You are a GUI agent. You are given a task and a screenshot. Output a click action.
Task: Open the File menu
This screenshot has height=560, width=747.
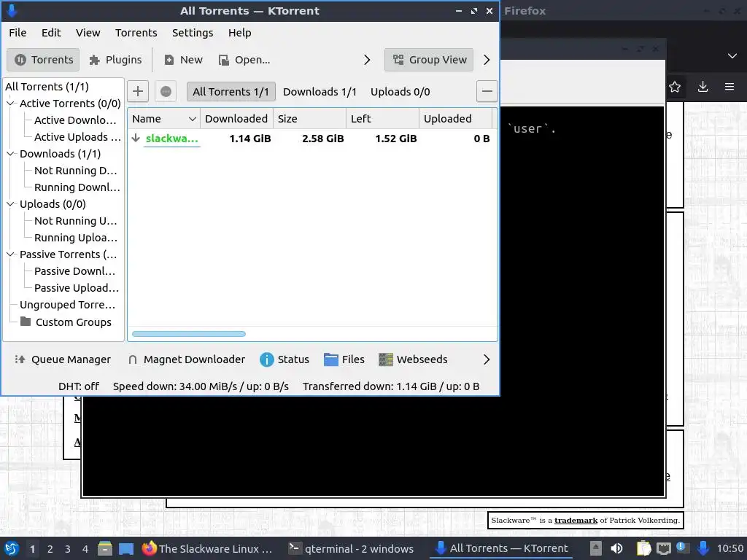point(18,33)
